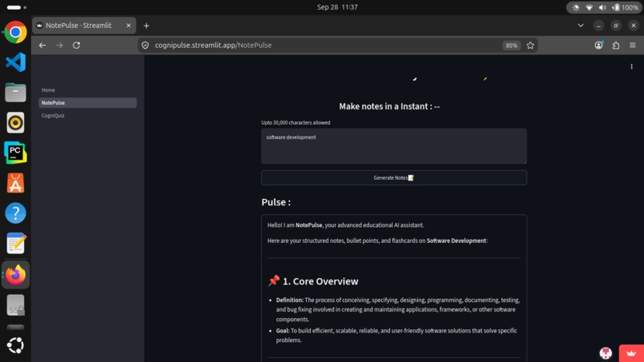Click the bold Goal: bullet label
Viewport: 644px width, 362px height.
[283, 330]
